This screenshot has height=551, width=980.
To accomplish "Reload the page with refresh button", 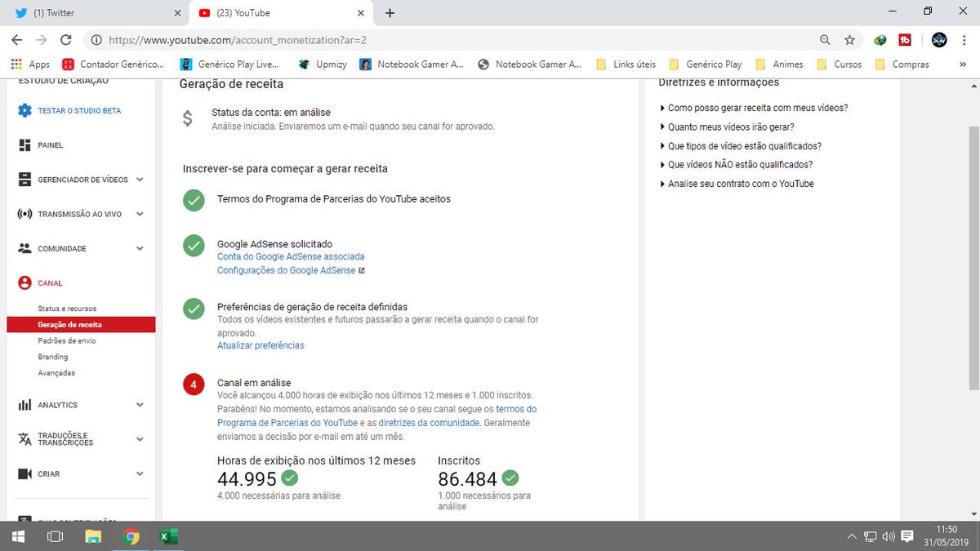I will coord(66,39).
